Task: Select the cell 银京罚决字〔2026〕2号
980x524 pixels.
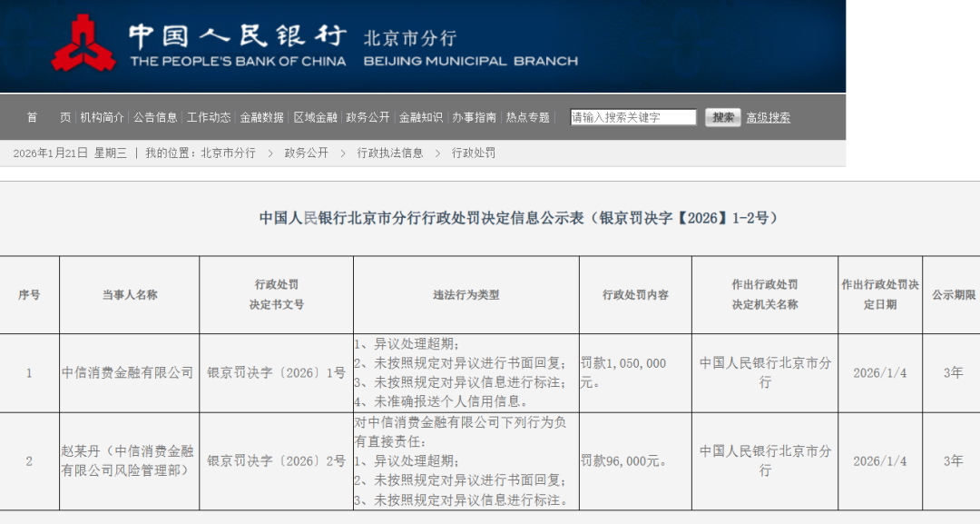Action: [x=276, y=460]
